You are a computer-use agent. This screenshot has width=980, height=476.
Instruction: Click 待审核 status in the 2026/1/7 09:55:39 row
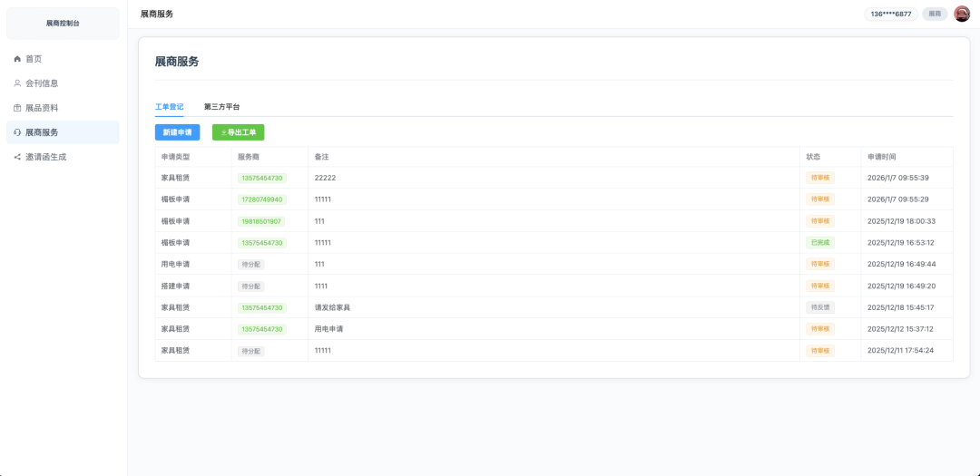pos(820,178)
